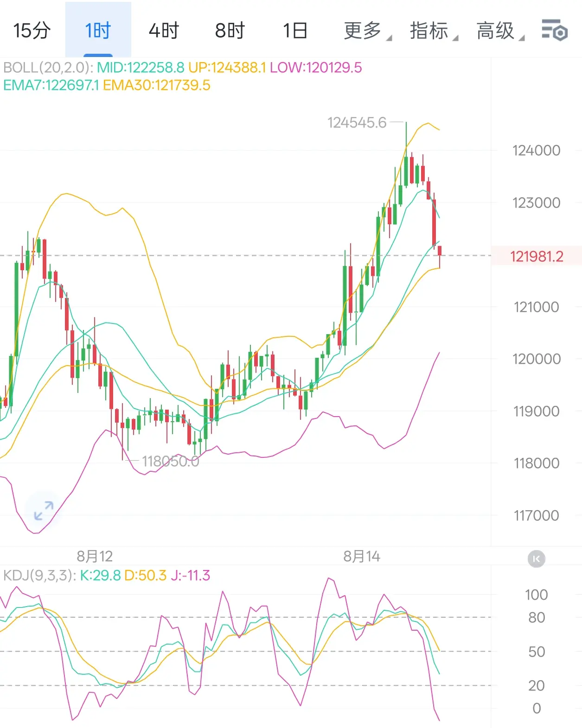Click the KDJ axis value 50
582x728 pixels.
[x=537, y=652]
